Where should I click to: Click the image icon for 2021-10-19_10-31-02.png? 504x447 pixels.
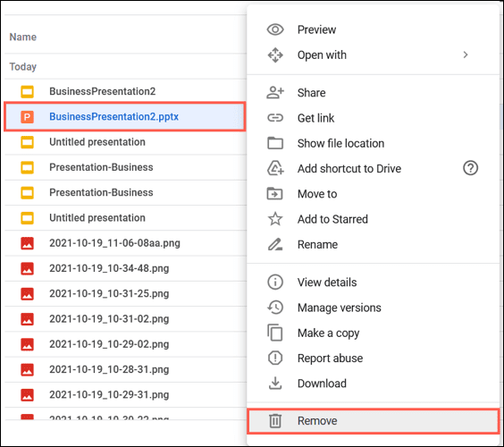coord(28,319)
